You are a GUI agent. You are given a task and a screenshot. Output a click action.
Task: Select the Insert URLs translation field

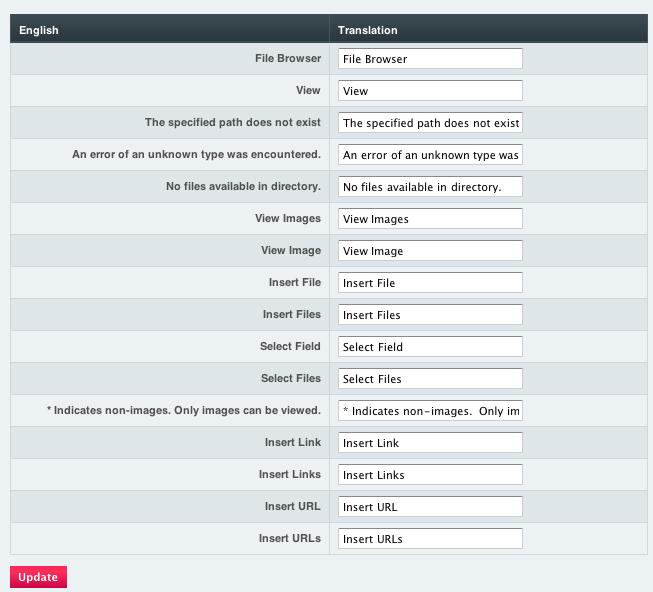point(430,539)
